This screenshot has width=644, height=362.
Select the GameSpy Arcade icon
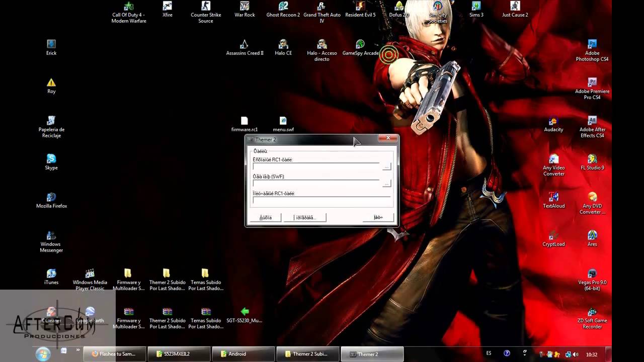tap(360, 47)
